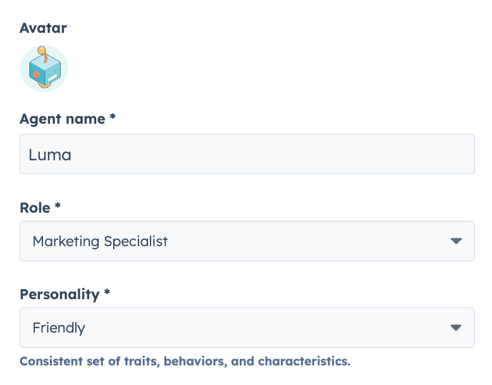492x385 pixels.
Task: Click the asterisk beside Personality
Action: pos(107,292)
